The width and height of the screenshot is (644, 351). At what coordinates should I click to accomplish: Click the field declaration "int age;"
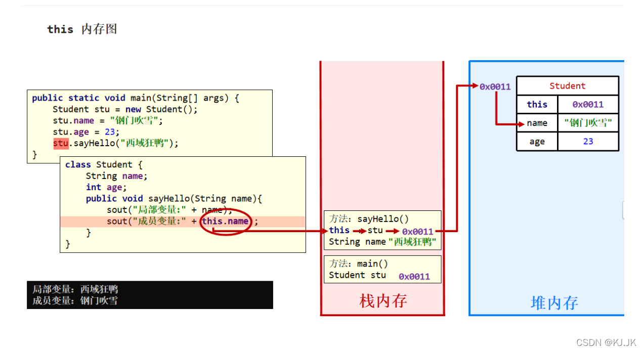click(106, 187)
